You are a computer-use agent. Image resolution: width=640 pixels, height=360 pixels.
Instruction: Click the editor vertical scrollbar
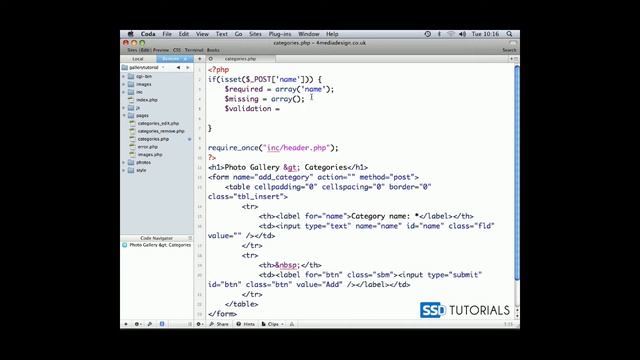pyautogui.click(x=517, y=173)
